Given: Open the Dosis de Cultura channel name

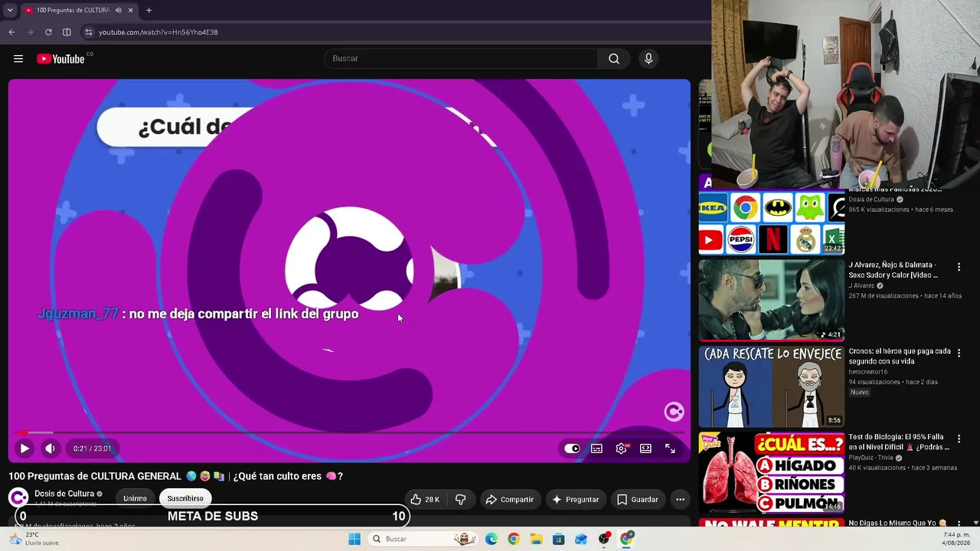Looking at the screenshot, I should click(64, 494).
